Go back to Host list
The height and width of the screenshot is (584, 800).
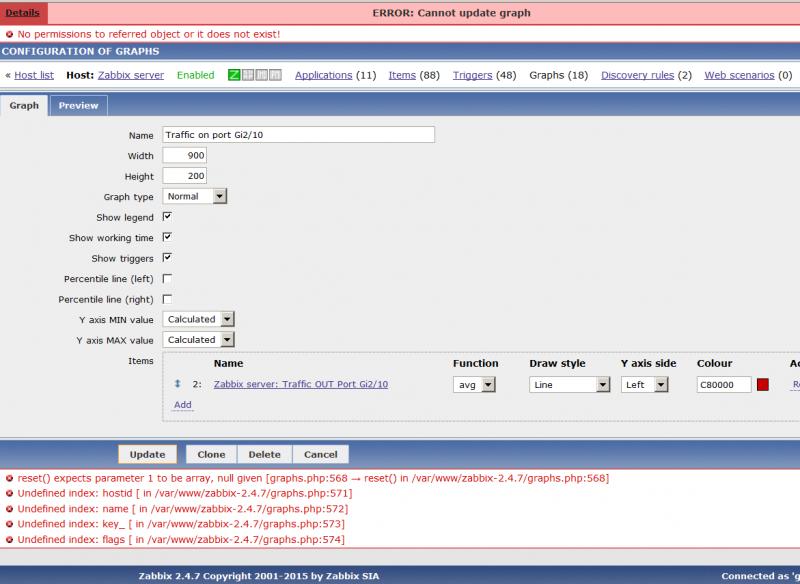[x=34, y=75]
